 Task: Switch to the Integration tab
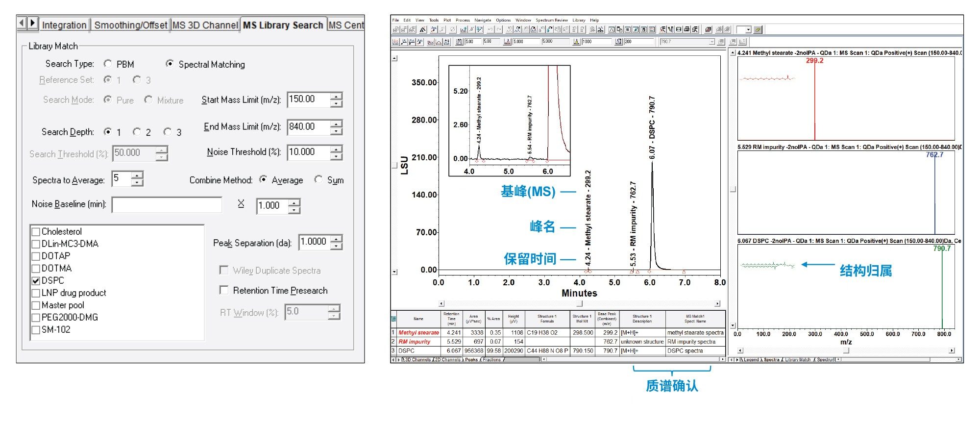[x=64, y=25]
